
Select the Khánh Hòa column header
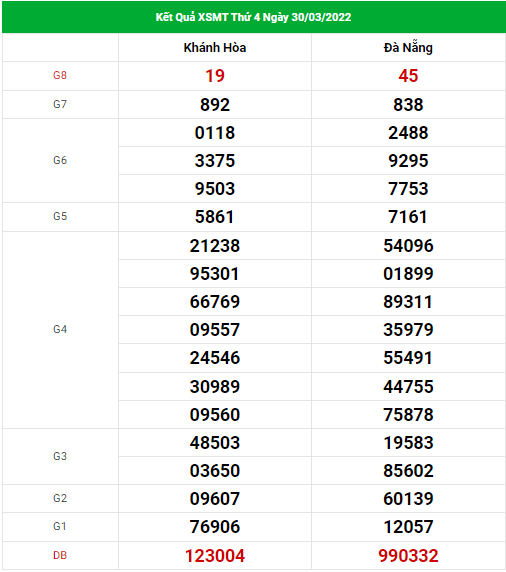pos(215,48)
